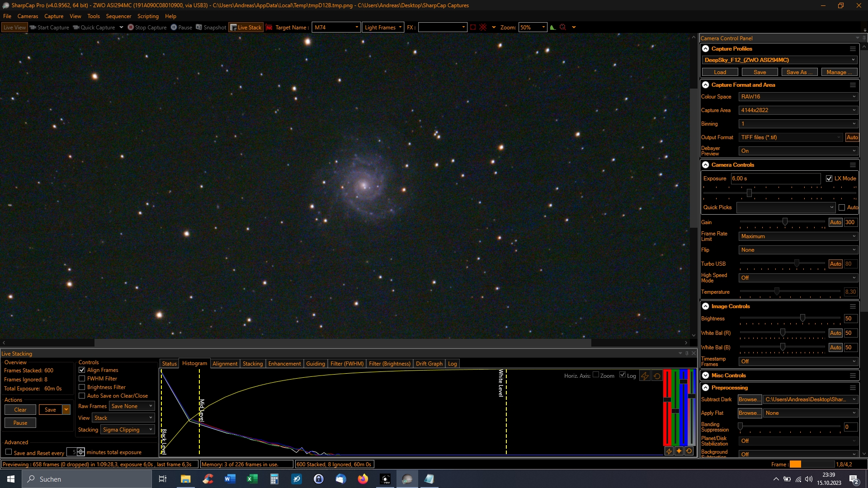The image size is (868, 488).
Task: Reset the histogram stretch with circular arrow
Action: pos(657,375)
